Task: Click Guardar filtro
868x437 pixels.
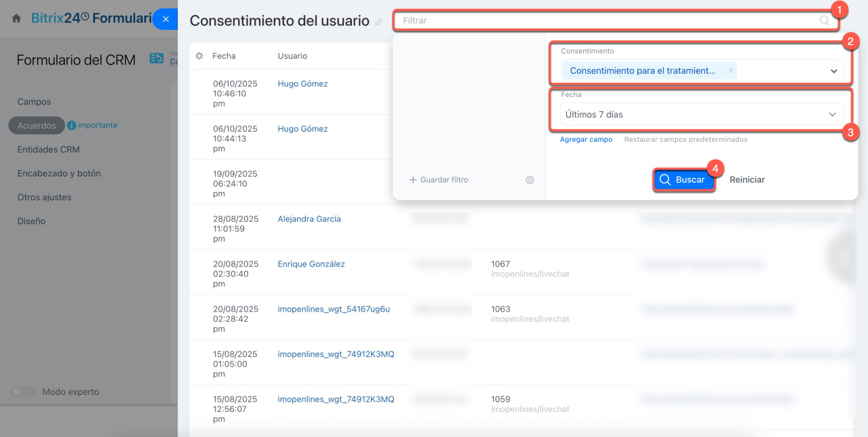Action: click(x=439, y=180)
